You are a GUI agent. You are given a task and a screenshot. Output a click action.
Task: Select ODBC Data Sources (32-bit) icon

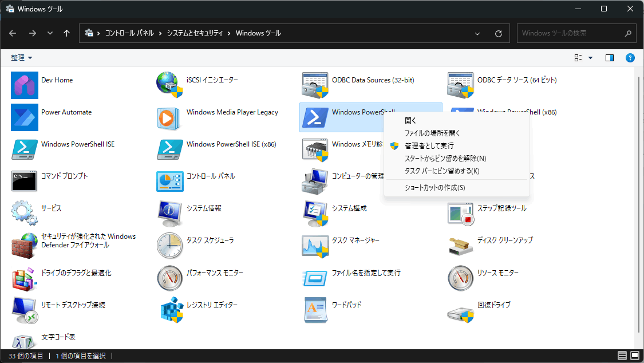coord(315,85)
